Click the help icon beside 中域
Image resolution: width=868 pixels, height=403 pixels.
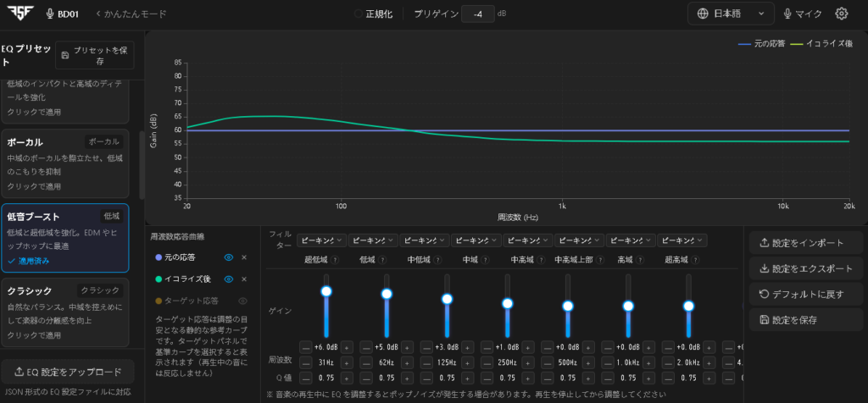pos(485,260)
